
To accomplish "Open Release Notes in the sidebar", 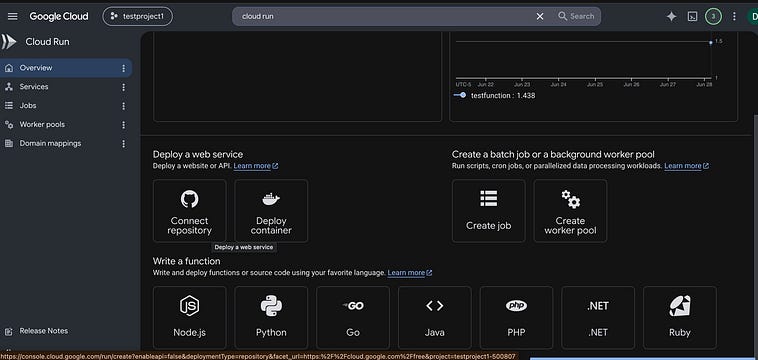I will [44, 331].
